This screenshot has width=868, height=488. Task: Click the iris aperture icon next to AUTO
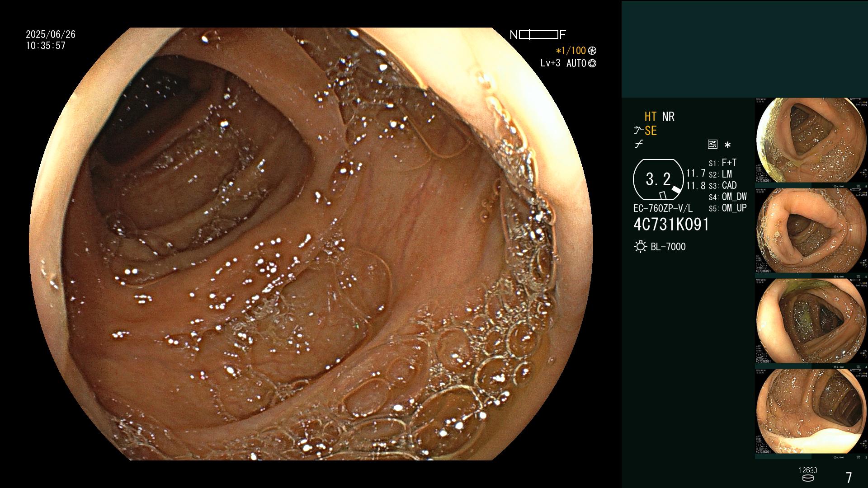coord(592,63)
